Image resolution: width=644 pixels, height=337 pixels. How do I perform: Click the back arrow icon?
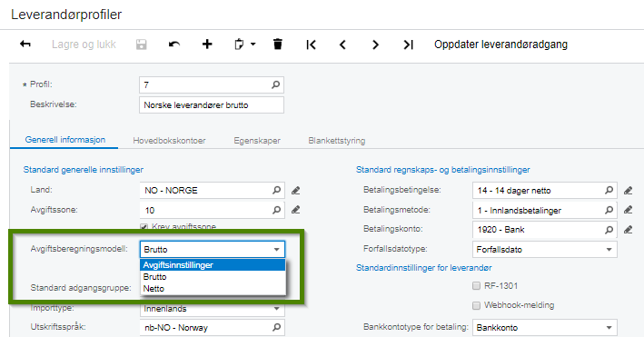pyautogui.click(x=25, y=44)
